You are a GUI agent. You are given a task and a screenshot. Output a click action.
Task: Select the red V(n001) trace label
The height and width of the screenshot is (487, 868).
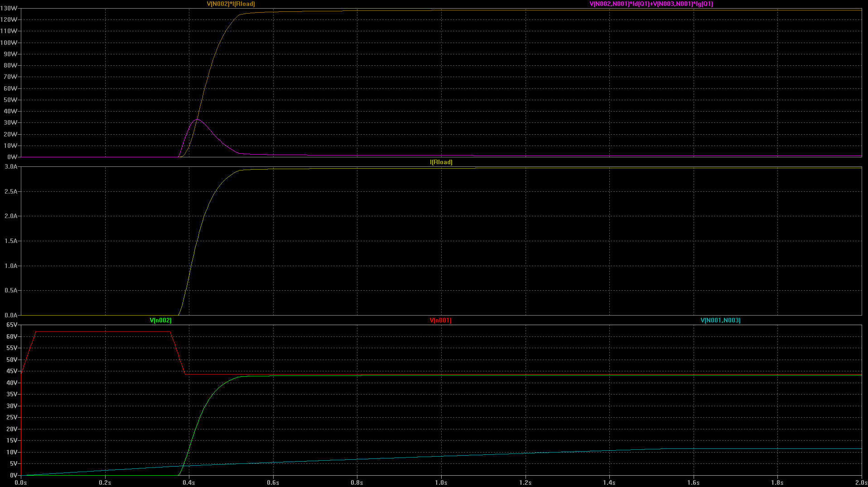click(440, 320)
